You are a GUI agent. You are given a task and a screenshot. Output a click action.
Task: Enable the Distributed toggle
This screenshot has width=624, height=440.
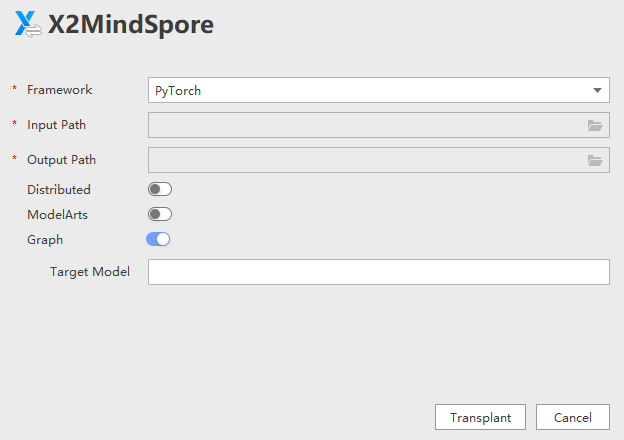tap(160, 189)
